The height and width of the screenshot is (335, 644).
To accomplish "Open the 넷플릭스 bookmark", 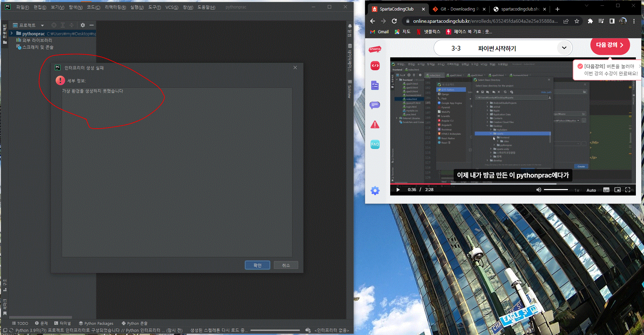I will (x=428, y=32).
